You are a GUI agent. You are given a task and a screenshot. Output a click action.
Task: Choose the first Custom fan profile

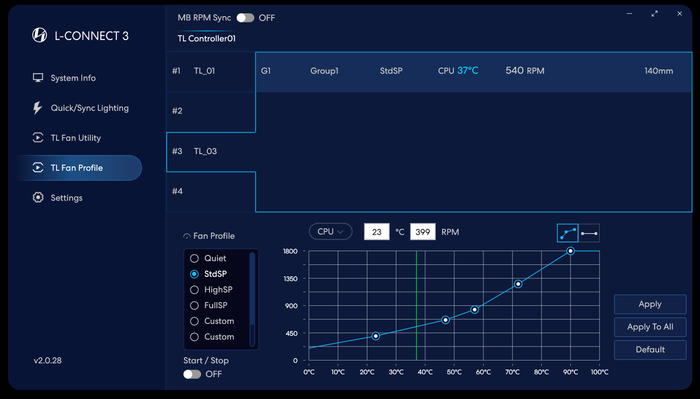(x=212, y=321)
